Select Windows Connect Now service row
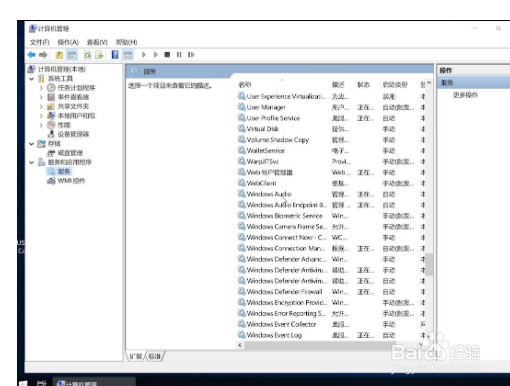510x386 pixels. [x=331, y=237]
